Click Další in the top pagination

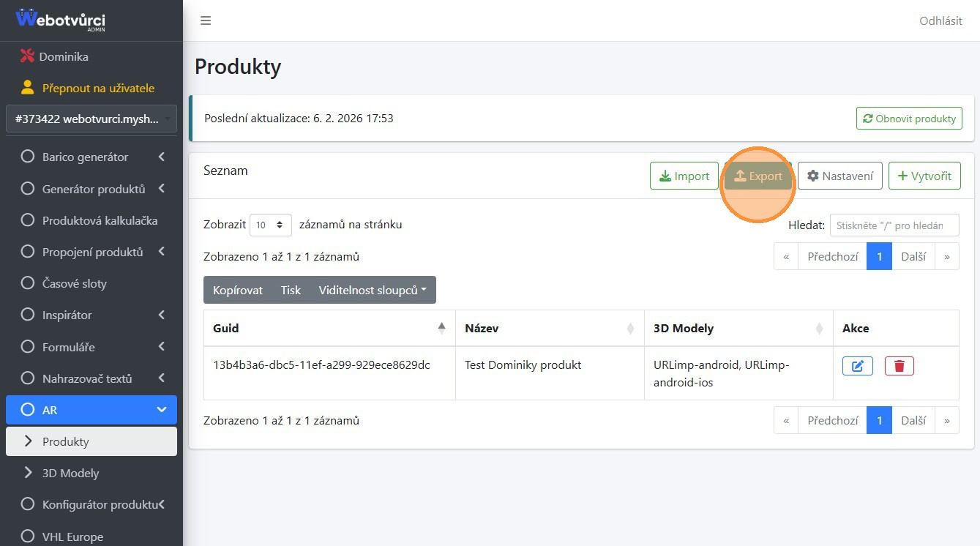913,256
